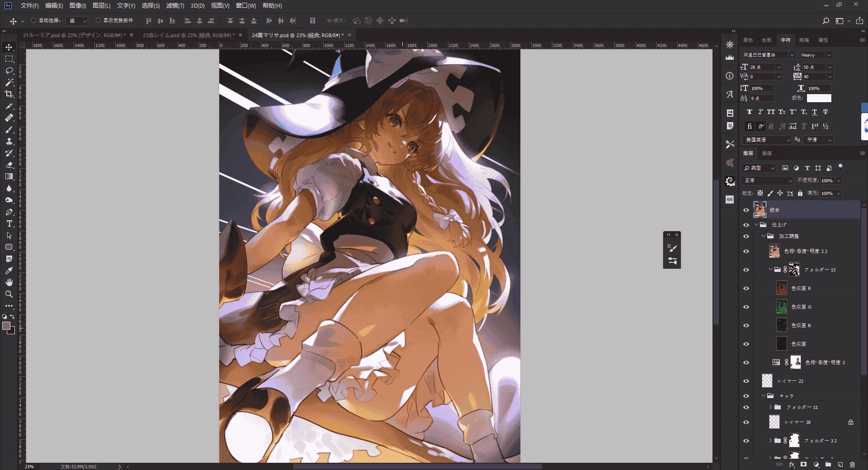Select the Magic Wand tool
This screenshot has height=470, width=868.
click(x=9, y=82)
